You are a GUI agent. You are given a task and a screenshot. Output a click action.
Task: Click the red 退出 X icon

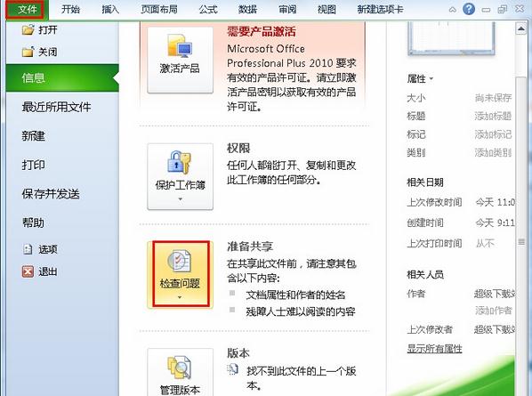[28, 271]
